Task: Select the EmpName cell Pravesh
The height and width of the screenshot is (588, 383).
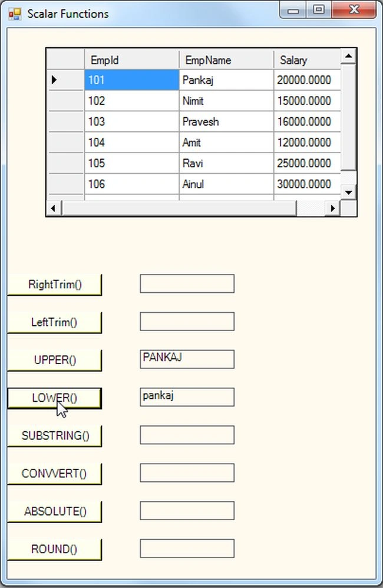Action: [x=227, y=121]
